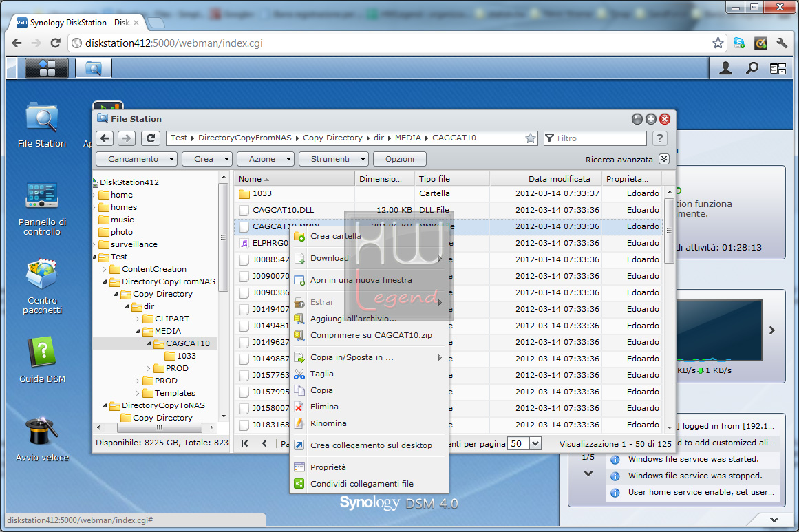Click MEDIA in the breadcrumb path

click(x=408, y=138)
